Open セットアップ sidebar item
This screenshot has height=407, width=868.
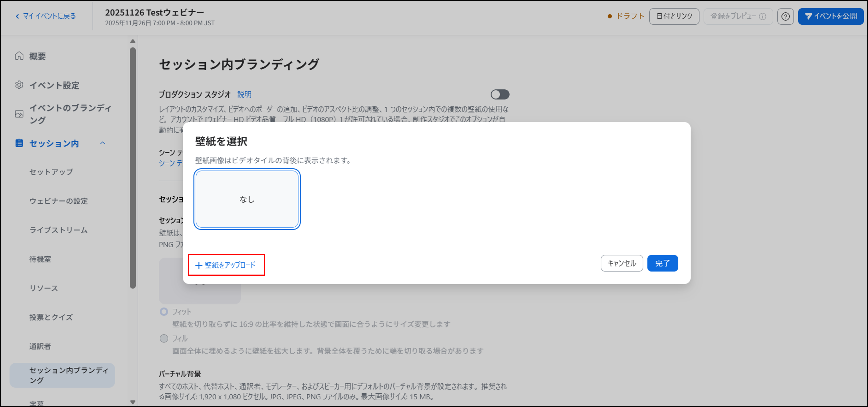point(51,172)
